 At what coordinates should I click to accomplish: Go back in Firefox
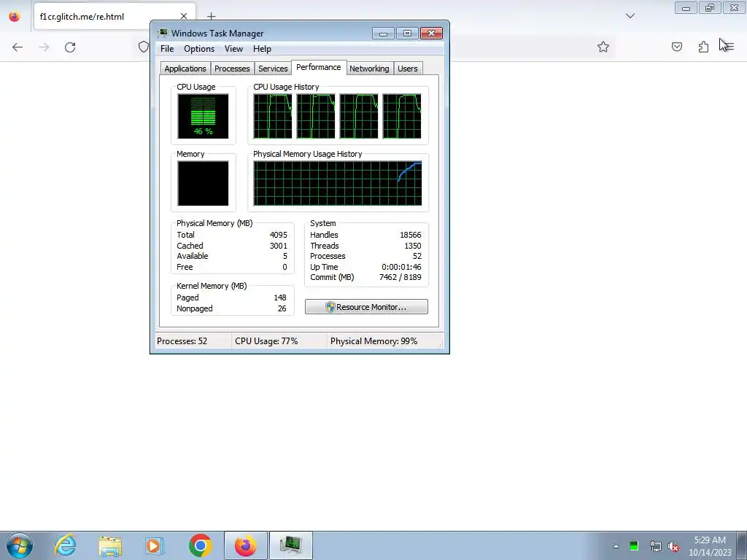pos(18,47)
